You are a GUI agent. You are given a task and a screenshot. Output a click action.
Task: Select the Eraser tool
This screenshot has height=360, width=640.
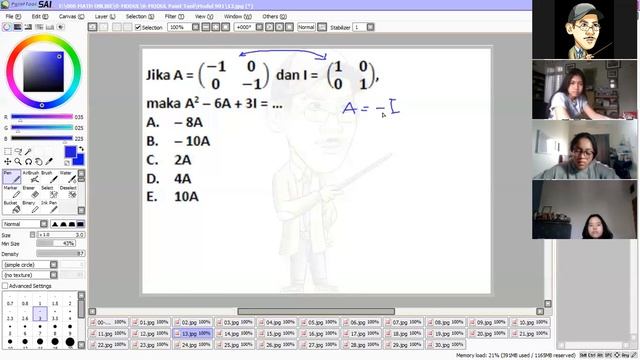click(31, 192)
